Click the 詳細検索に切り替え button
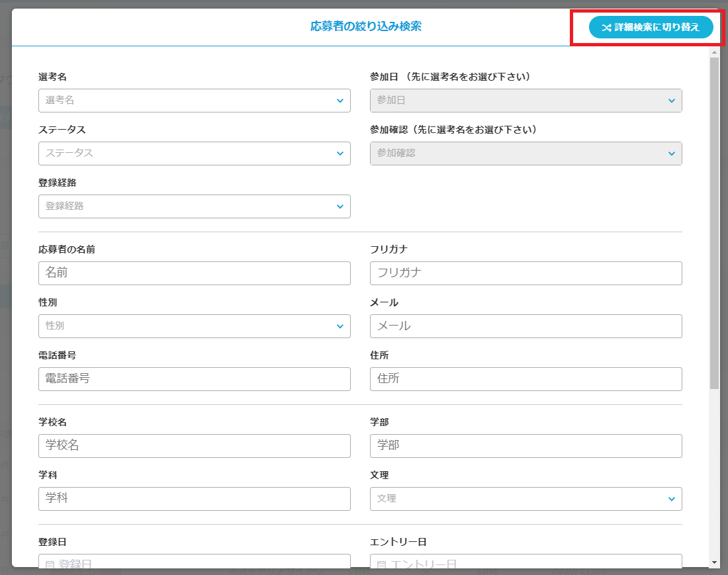 [x=651, y=27]
